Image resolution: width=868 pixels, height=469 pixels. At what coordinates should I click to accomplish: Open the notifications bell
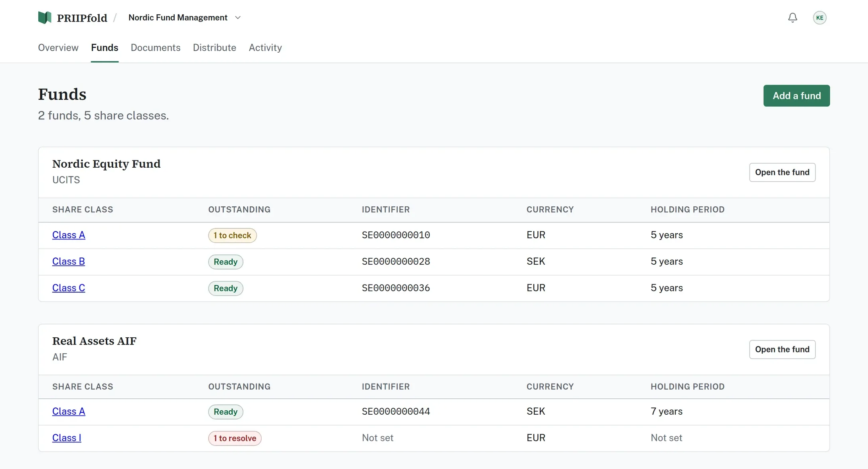[x=793, y=18]
